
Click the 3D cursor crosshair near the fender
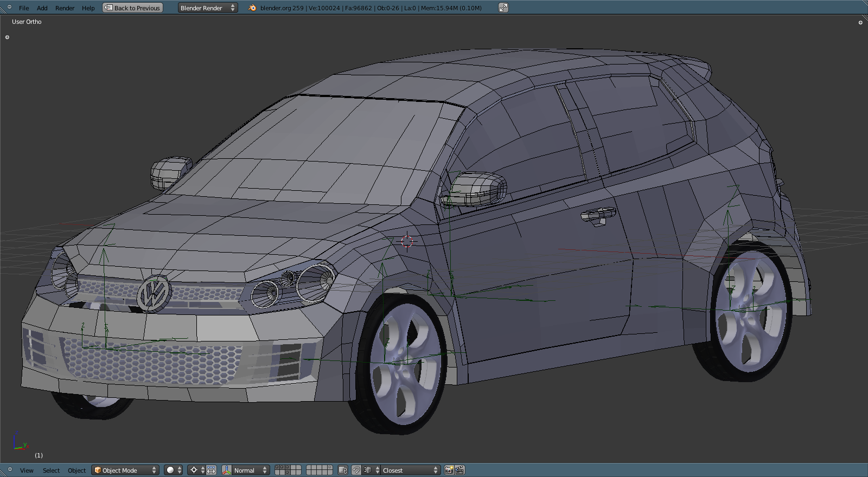[x=407, y=242]
